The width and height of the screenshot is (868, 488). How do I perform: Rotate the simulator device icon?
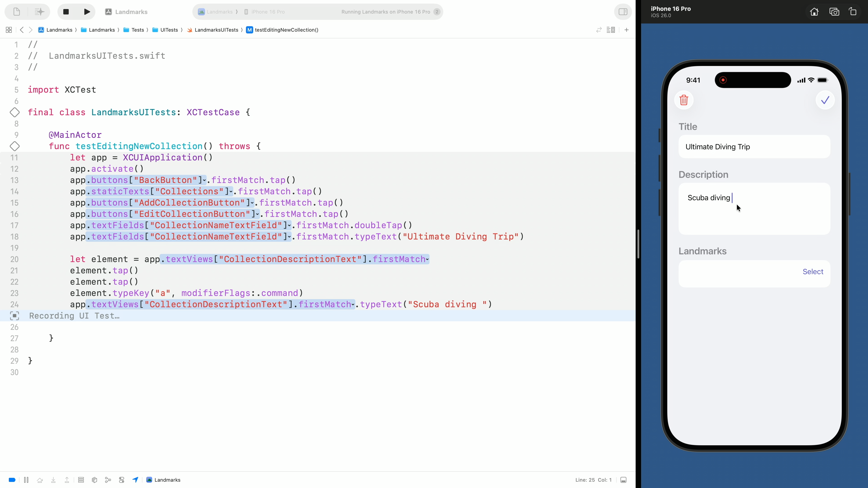pyautogui.click(x=853, y=12)
